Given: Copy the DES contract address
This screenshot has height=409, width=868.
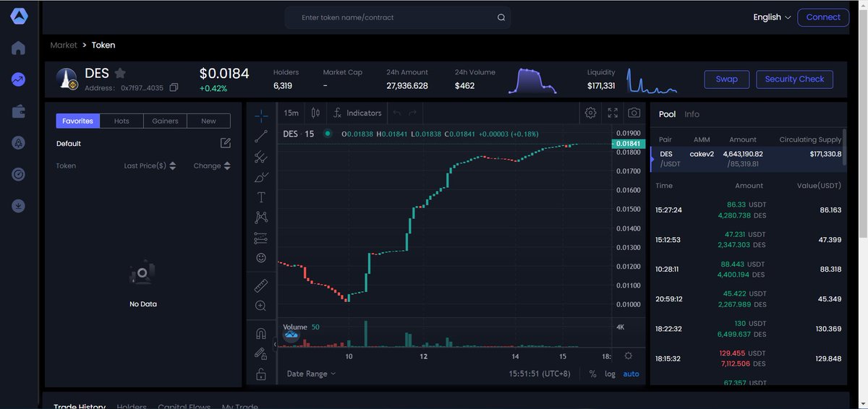Looking at the screenshot, I should click(x=174, y=88).
